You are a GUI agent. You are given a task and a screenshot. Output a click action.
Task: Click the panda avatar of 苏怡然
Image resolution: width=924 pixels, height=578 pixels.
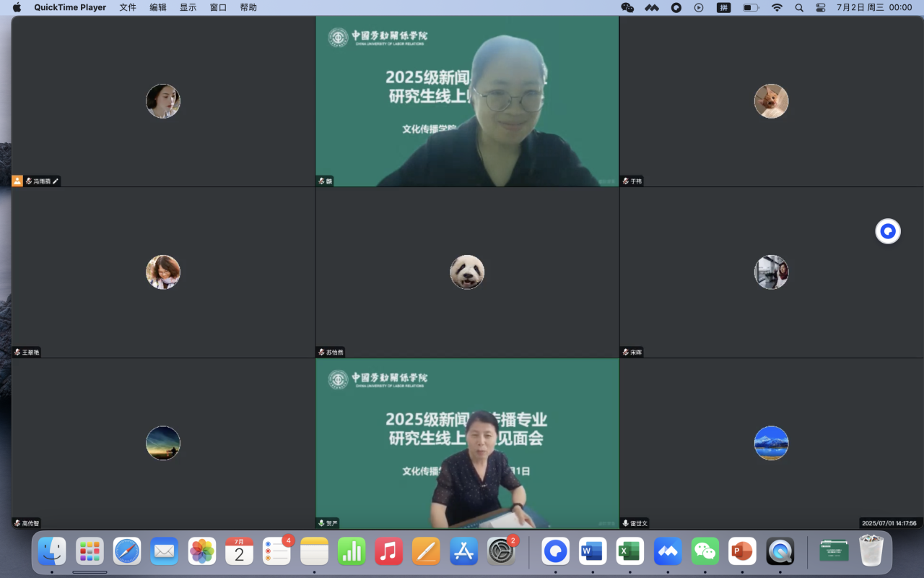point(467,272)
